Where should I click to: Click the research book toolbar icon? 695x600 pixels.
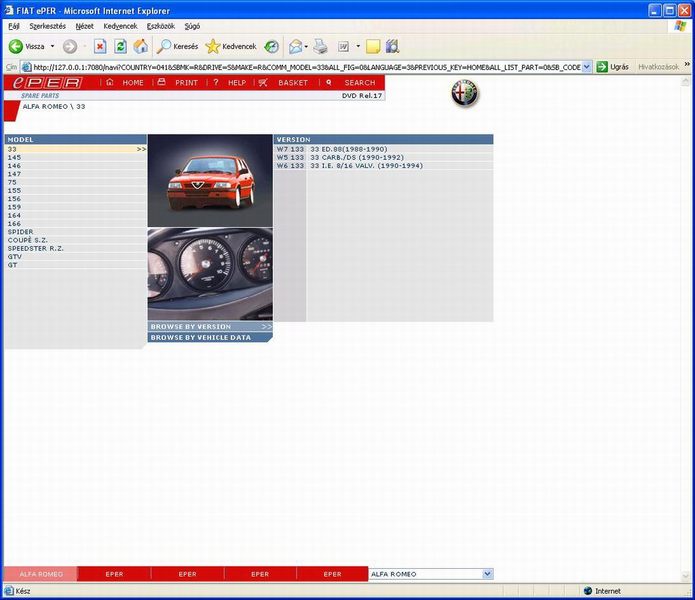coord(393,46)
